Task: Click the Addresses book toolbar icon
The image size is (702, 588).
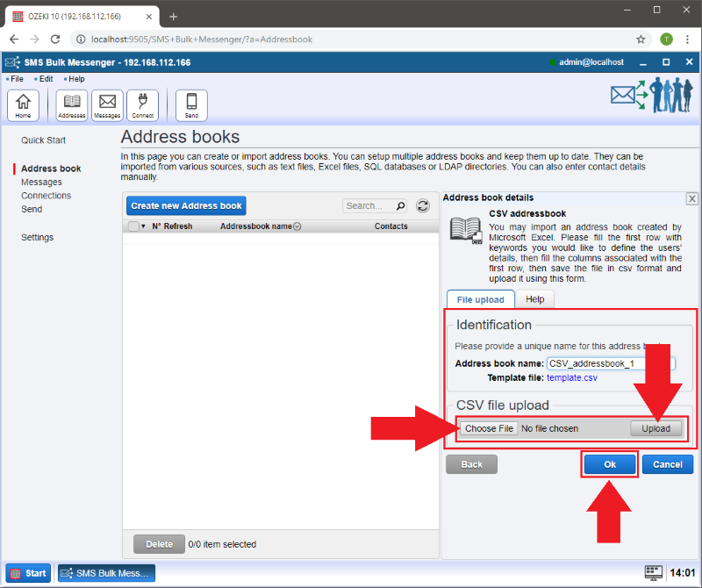Action: pos(72,104)
